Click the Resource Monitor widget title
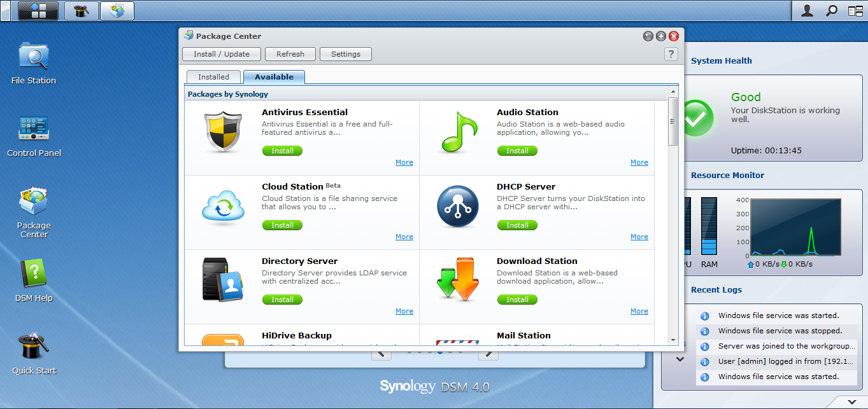The height and width of the screenshot is (409, 868). tap(727, 176)
